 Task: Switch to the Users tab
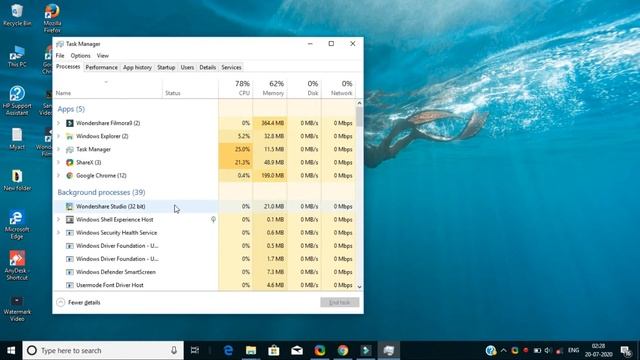click(187, 67)
